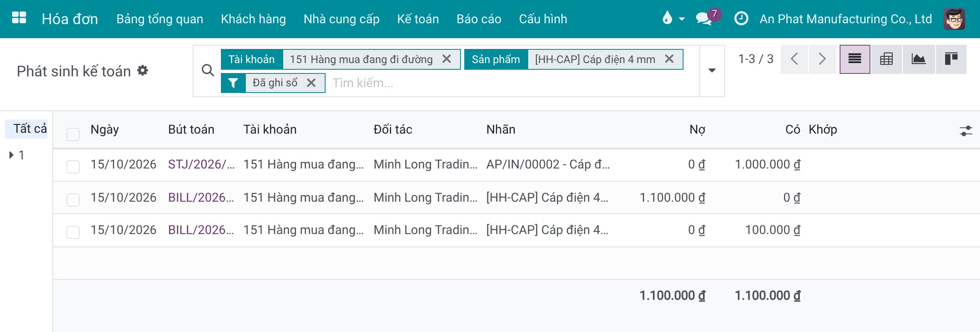Open the Bảng tổng quan menu
The height and width of the screenshot is (332, 980).
[160, 19]
